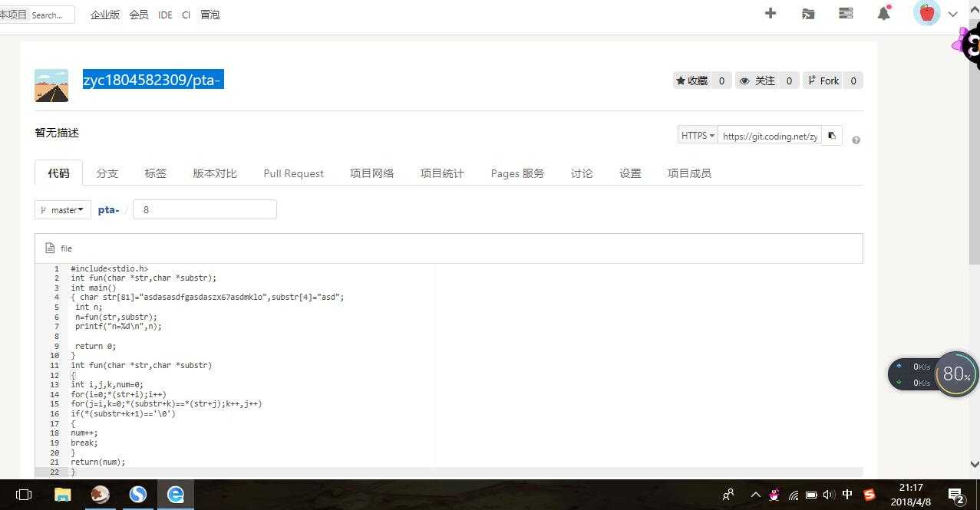
Task: Open the Pages 服务 tab
Action: point(518,173)
